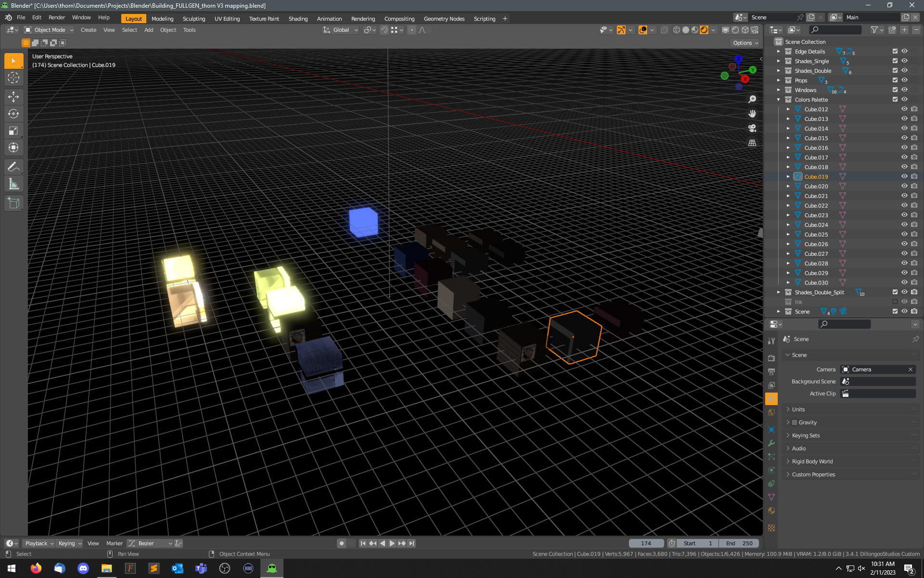Open the Texture properties checker icon

(771, 528)
